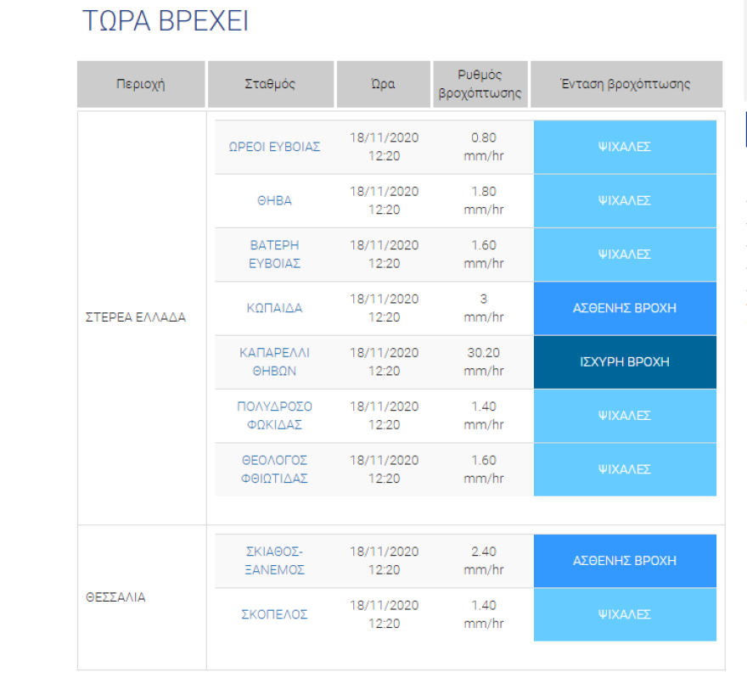
Task: Click ΑΣΘΕΝΗΣ ΒΡΟΧΗ cell in ΣΚΙΑΘΟΣ-ΞΑΝΕΜΟΣ row
Action: [x=625, y=561]
